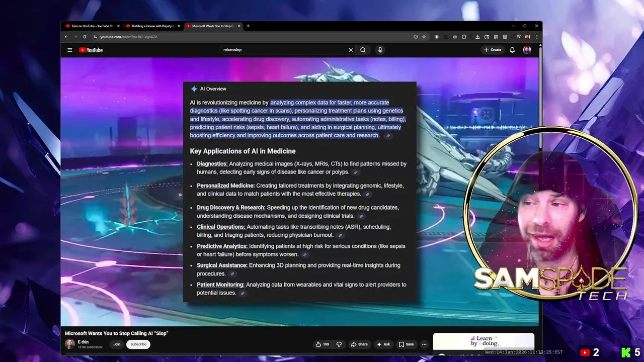Screen dimensions: 644x362
Task: Open YouTube notifications bell
Action: click(512, 50)
